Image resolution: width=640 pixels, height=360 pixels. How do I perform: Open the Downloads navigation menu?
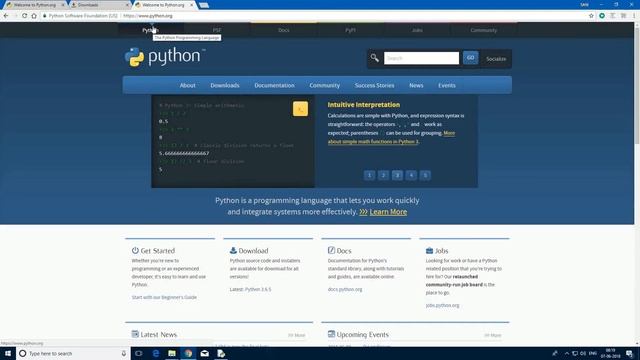tap(225, 85)
